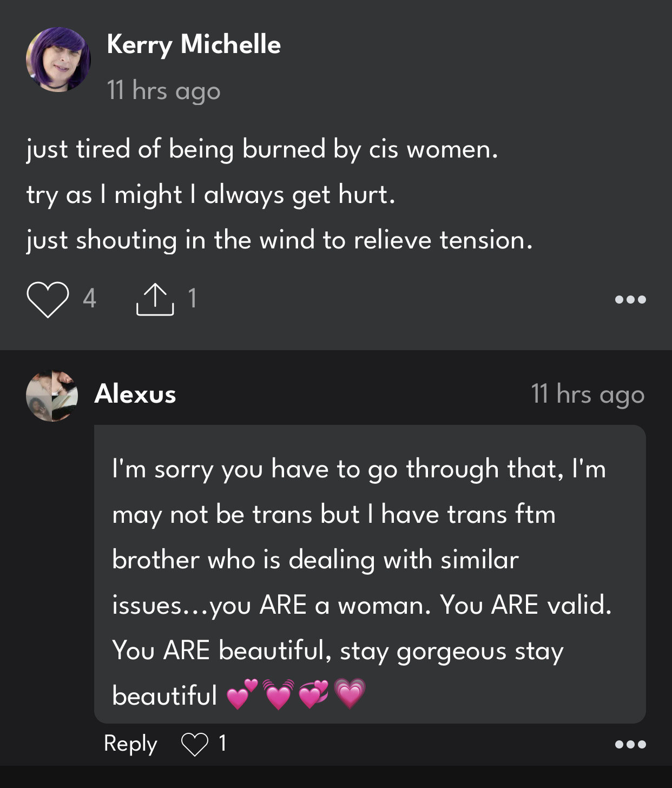Screen dimensions: 672x788
Task: Like Alexus's comment with the heart icon
Action: point(195,744)
